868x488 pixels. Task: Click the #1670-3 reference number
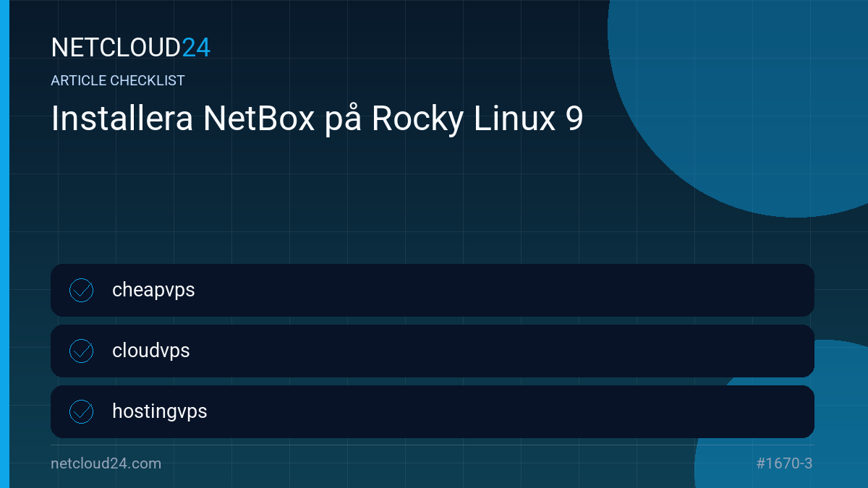coord(784,463)
